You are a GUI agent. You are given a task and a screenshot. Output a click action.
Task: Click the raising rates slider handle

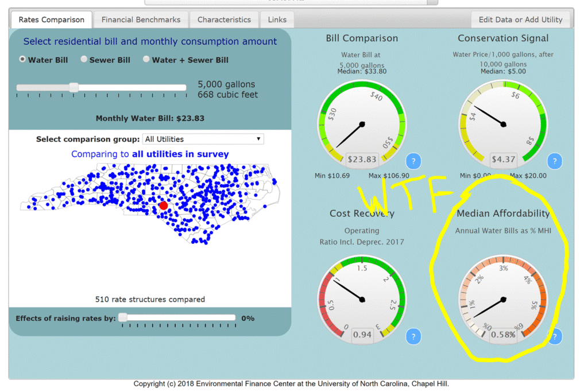click(122, 317)
